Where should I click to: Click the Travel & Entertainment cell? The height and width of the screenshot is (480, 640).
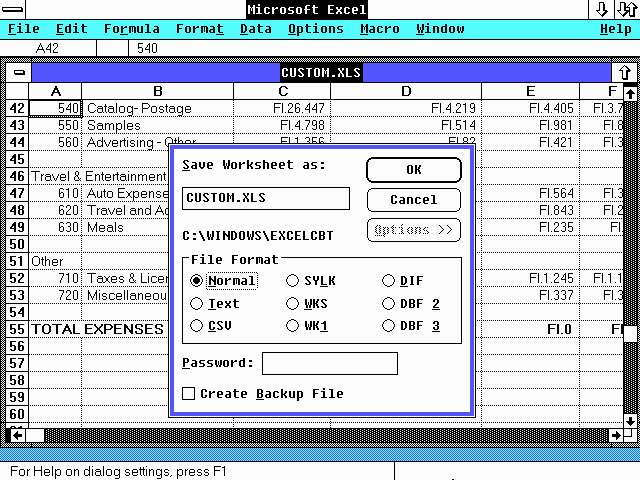(x=99, y=176)
